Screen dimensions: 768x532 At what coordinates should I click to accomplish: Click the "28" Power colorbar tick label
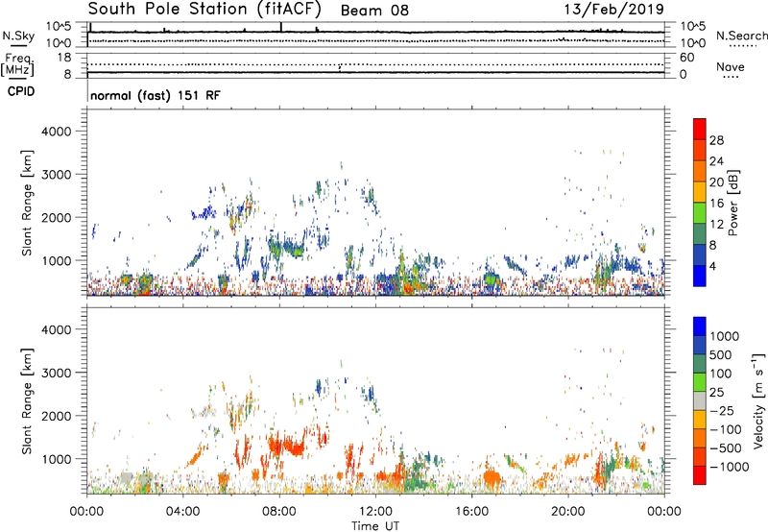716,140
